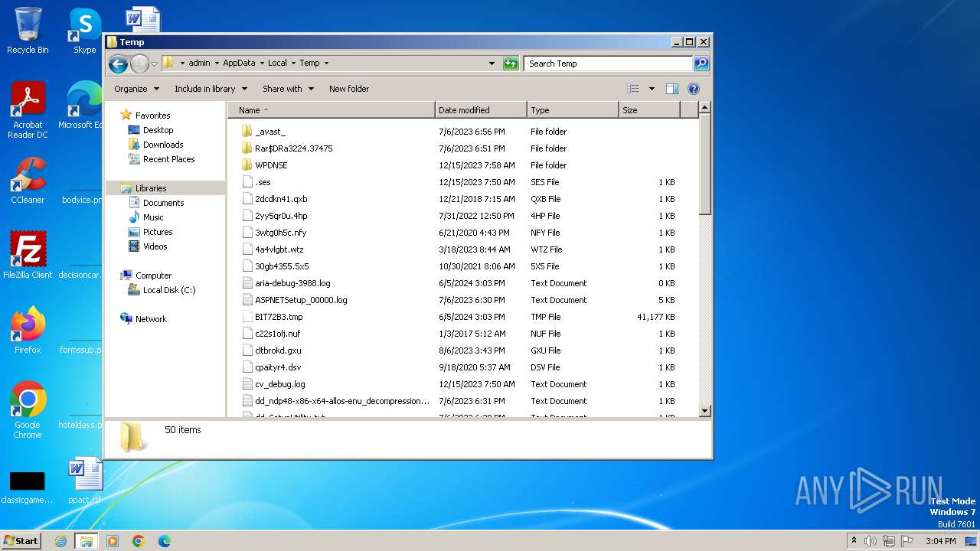
Task: Click the AppData breadcrumb segment
Action: pyautogui.click(x=239, y=64)
